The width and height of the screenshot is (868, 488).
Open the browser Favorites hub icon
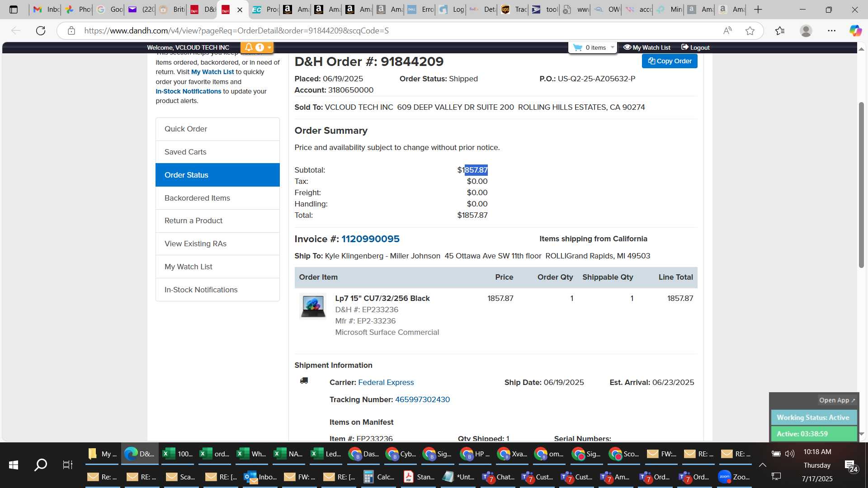[780, 31]
